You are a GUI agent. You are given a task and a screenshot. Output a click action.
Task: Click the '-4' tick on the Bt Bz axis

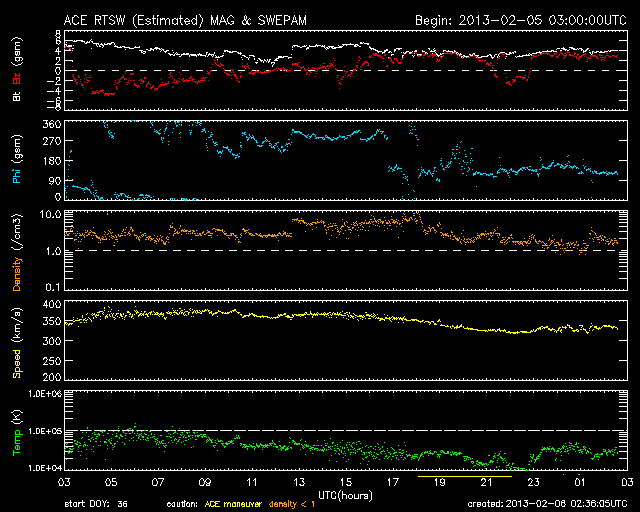click(x=54, y=90)
